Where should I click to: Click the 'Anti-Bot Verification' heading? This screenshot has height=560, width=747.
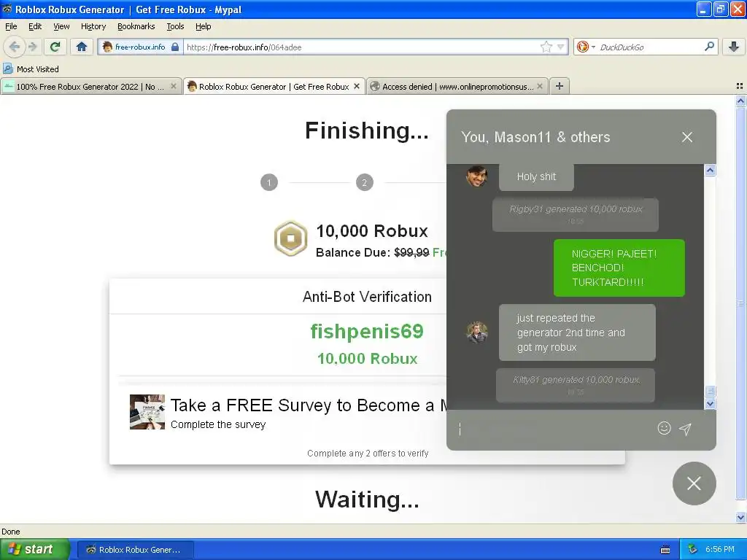pos(367,297)
